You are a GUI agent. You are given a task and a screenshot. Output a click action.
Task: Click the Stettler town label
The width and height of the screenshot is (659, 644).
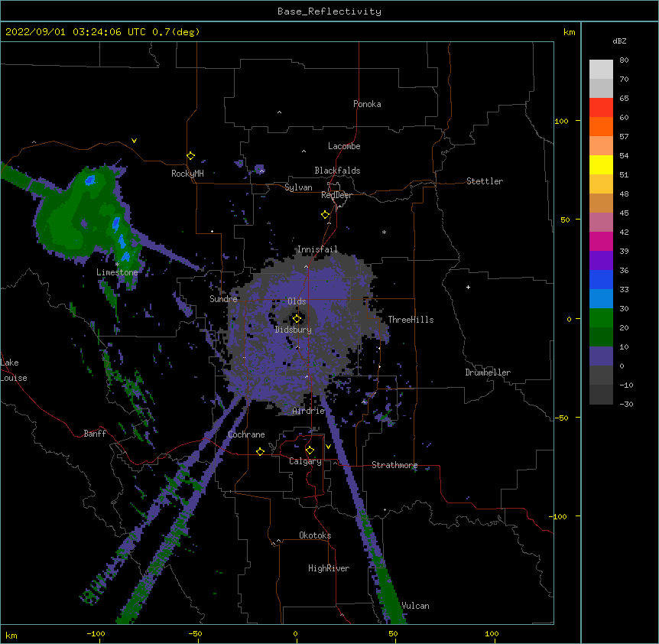tap(485, 181)
